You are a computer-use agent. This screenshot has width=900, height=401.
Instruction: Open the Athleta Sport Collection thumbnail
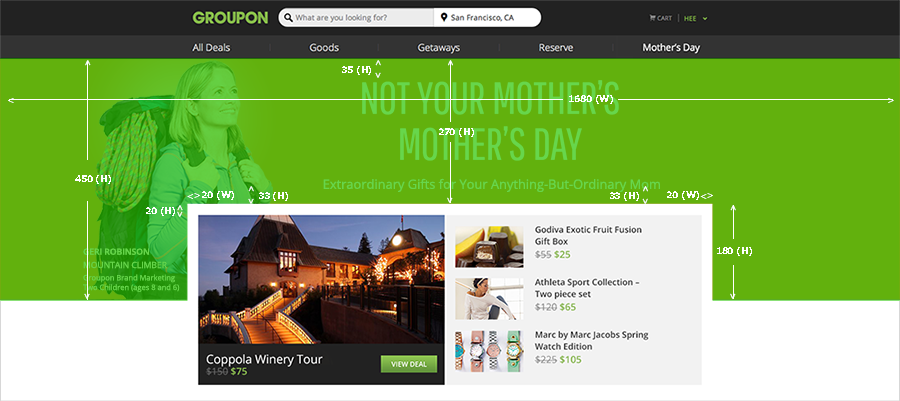click(x=489, y=299)
